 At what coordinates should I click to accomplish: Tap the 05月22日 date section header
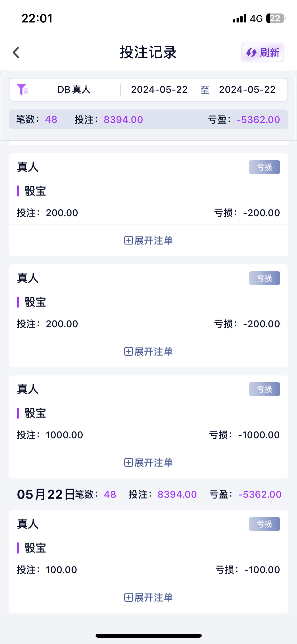45,494
